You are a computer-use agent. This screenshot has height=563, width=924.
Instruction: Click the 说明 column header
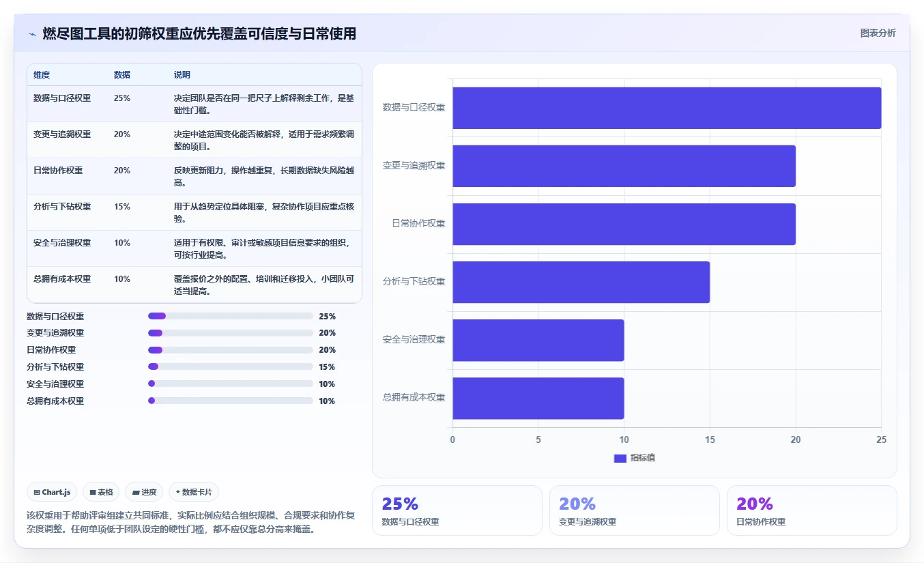[x=182, y=75]
